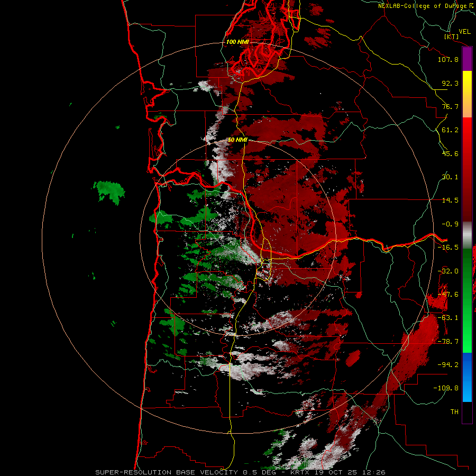Screen dimensions: 476x476
Task: Select the 30.1 scale value
Action: click(450, 177)
